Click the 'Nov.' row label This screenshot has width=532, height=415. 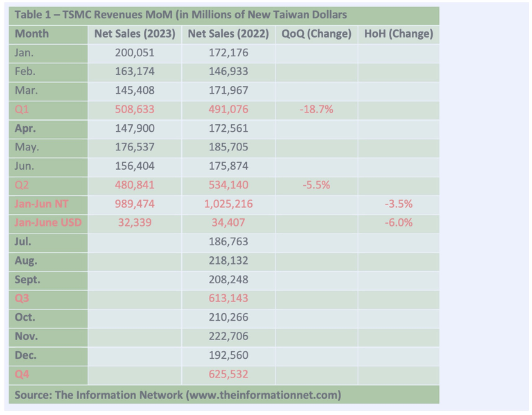pyautogui.click(x=26, y=336)
